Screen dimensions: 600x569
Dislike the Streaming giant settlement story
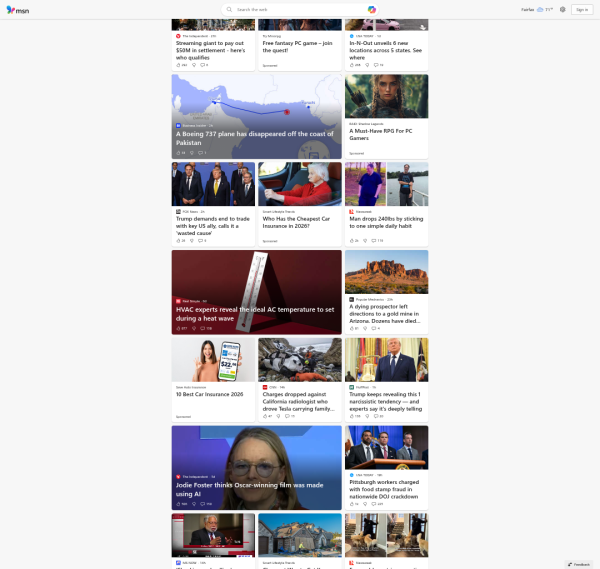click(194, 65)
